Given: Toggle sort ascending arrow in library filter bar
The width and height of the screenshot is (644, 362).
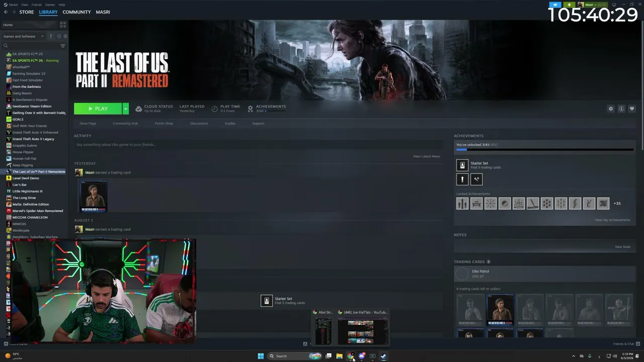Looking at the screenshot, I should (x=51, y=36).
